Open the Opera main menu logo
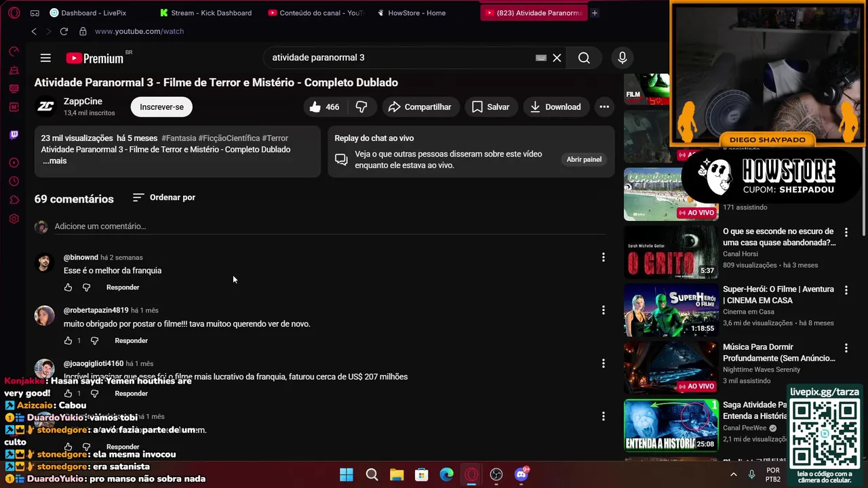Image resolution: width=868 pixels, height=488 pixels. [14, 13]
